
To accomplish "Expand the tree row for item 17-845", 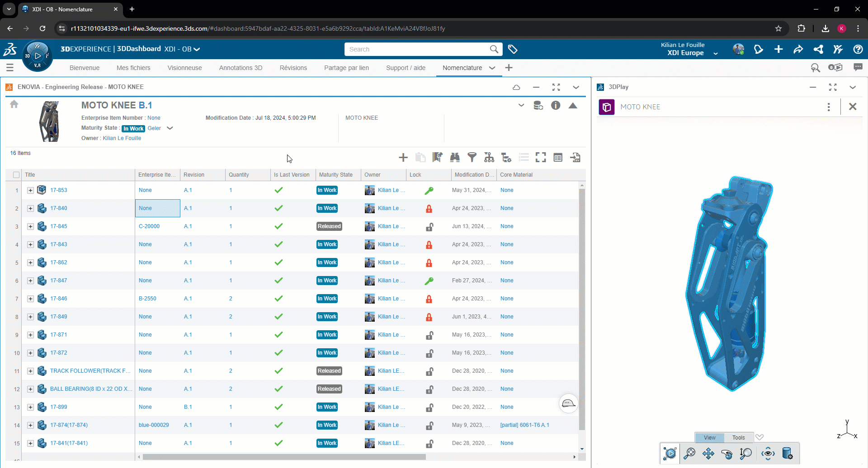I will (30, 226).
